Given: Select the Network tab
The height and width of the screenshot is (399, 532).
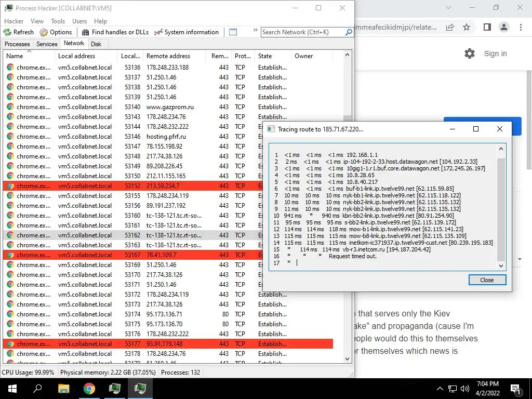Looking at the screenshot, I should tap(74, 43).
